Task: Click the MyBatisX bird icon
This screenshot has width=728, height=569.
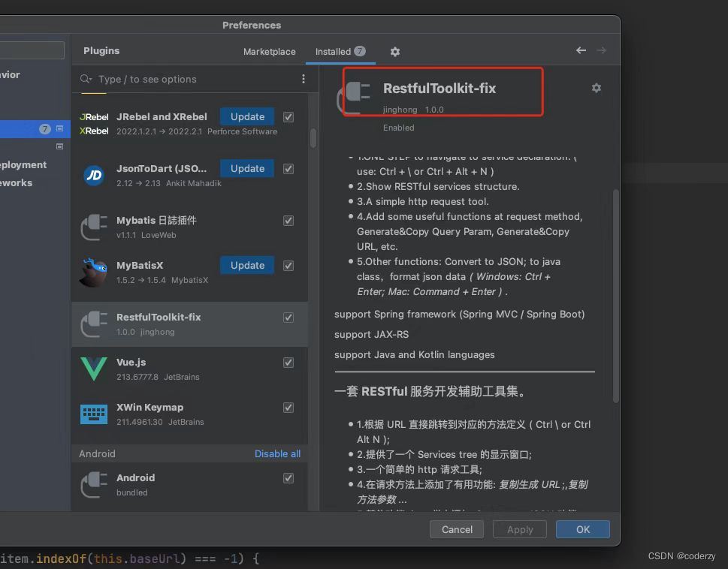Action: [x=94, y=272]
